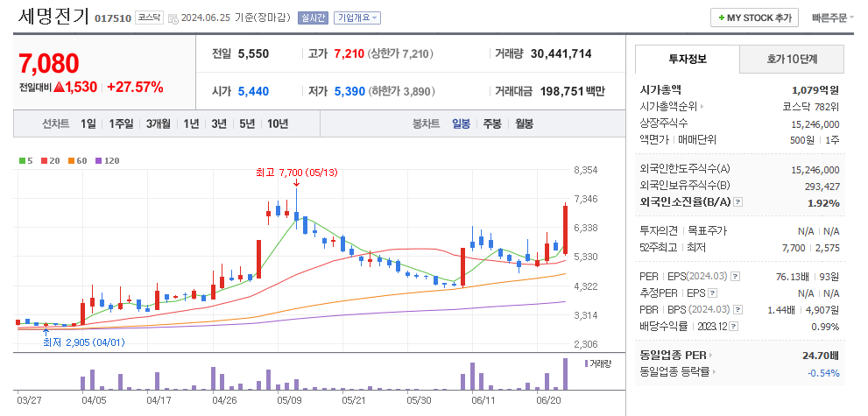Switch to the 호가10단계 tab
Image resolution: width=868 pixels, height=416 pixels.
[792, 60]
